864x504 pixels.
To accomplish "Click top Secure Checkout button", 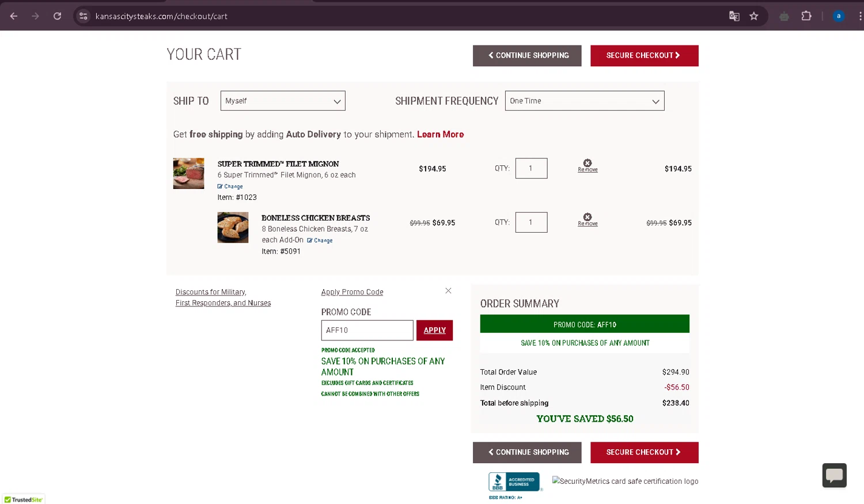I will tap(645, 56).
